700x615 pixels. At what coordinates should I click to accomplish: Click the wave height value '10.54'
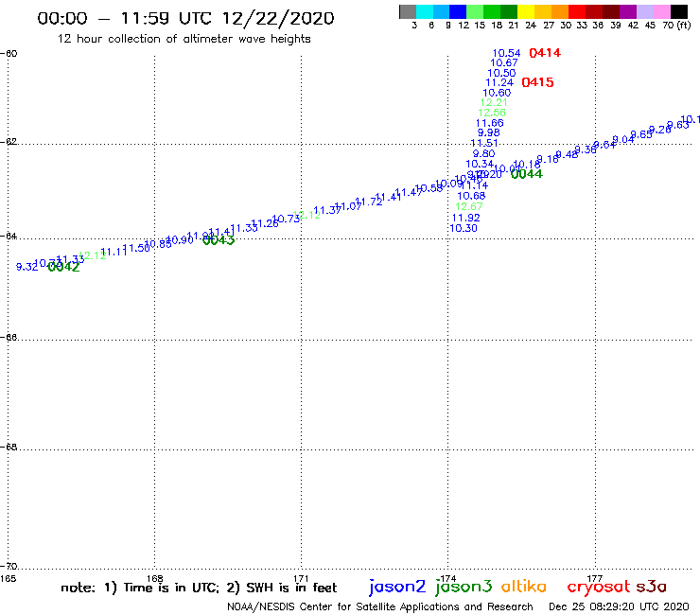pos(506,53)
